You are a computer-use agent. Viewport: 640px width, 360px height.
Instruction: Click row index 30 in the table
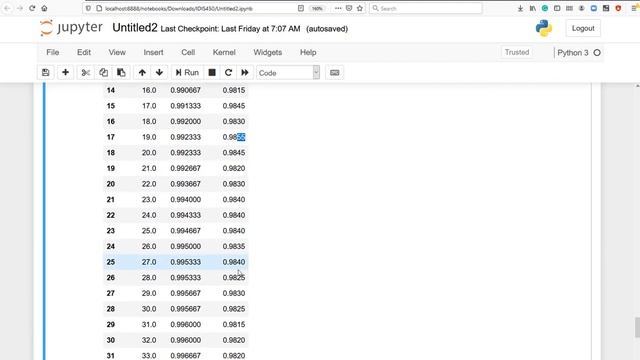pos(111,340)
